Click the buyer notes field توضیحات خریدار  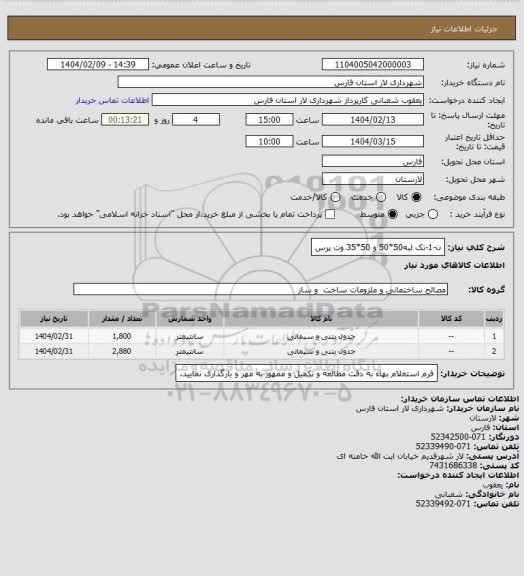point(306,373)
